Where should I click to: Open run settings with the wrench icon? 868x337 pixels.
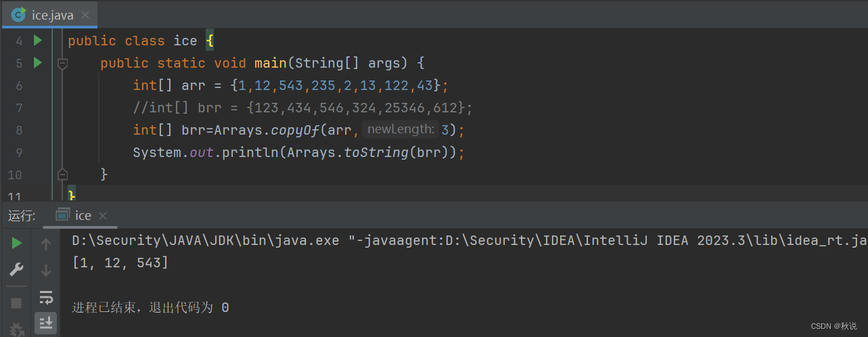coord(16,270)
